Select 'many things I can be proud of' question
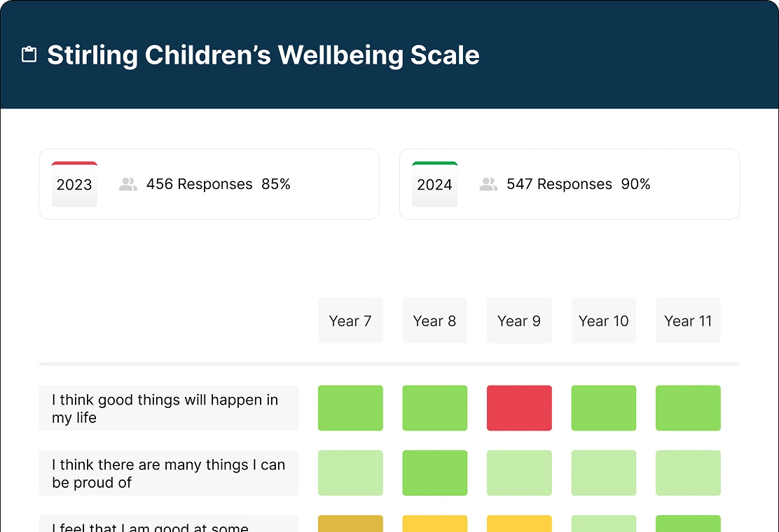Viewport: 779px width, 532px height. 168,472
